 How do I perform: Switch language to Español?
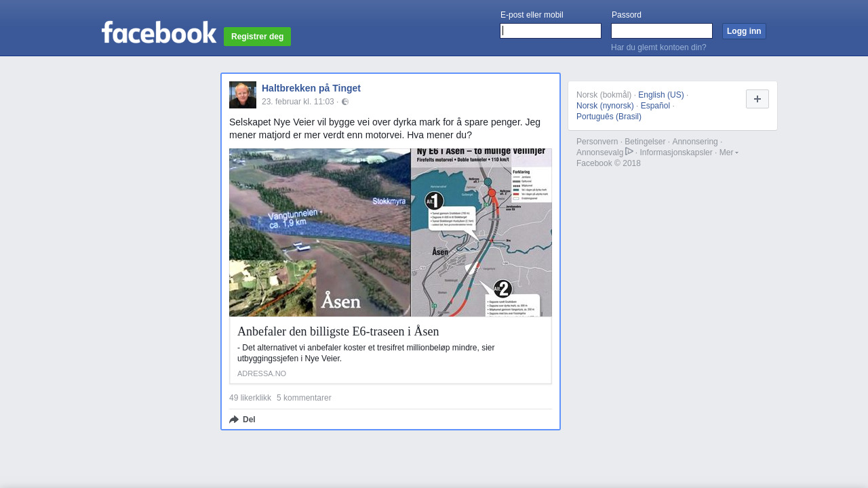pyautogui.click(x=655, y=106)
